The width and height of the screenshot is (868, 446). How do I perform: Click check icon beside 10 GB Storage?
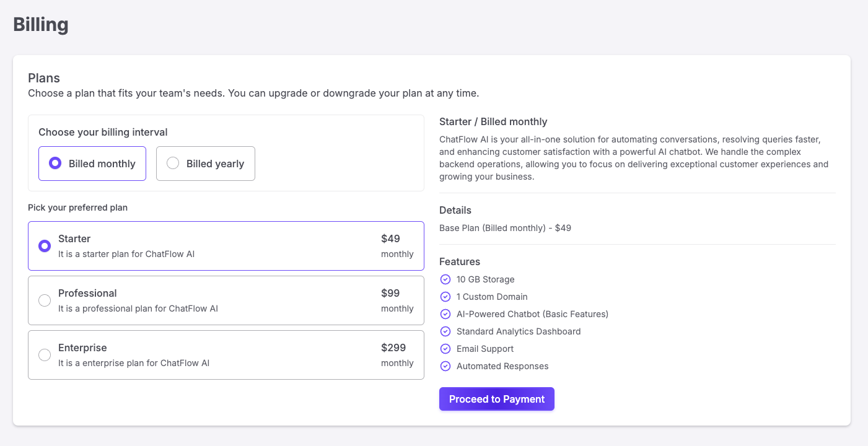pos(445,279)
